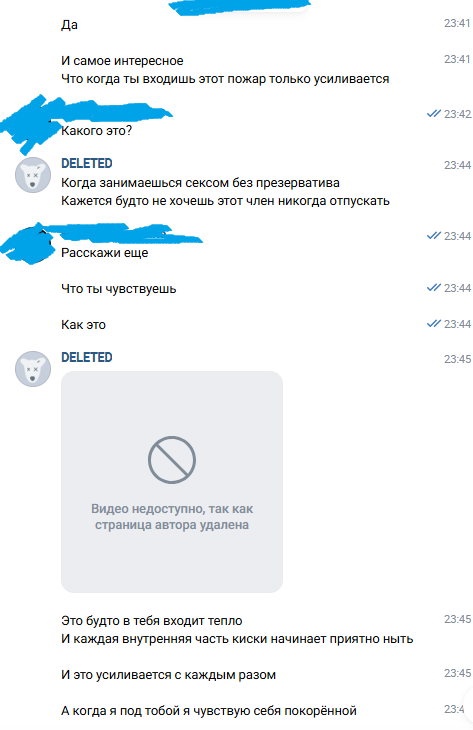Open the DELETED profile name at 23:45
The image size is (473, 730).
pyautogui.click(x=87, y=357)
